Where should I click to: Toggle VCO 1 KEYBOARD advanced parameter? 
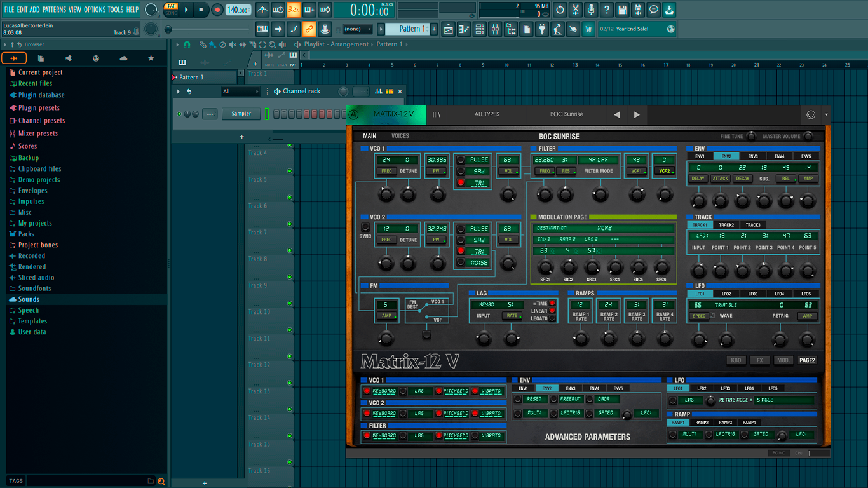pyautogui.click(x=367, y=391)
